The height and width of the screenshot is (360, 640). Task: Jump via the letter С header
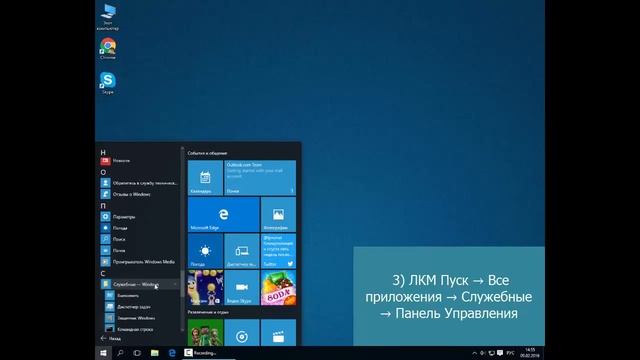click(x=103, y=273)
